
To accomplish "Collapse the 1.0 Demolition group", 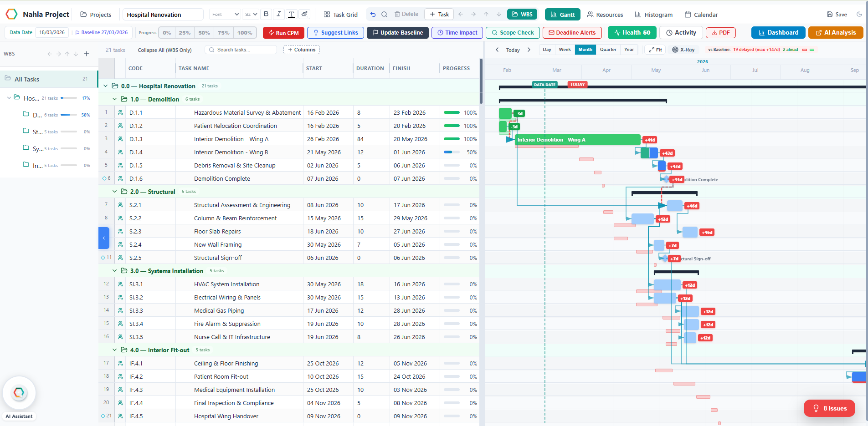I will click(x=115, y=99).
